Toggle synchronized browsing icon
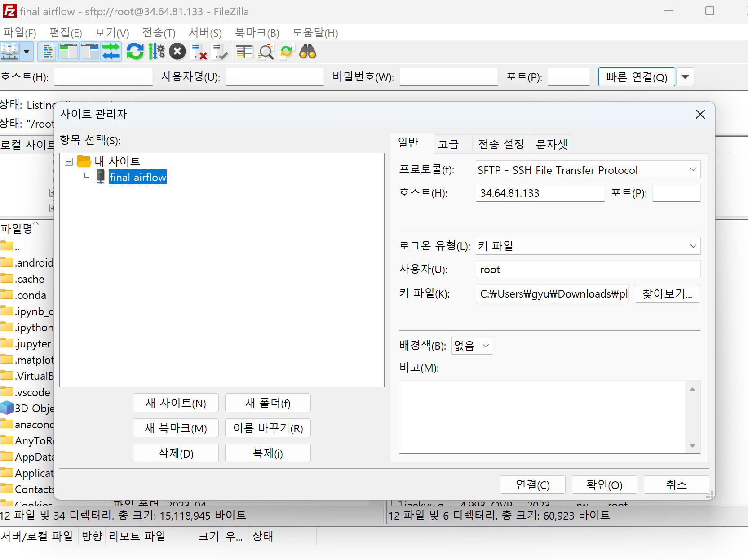This screenshot has height=560, width=748. coord(287,52)
